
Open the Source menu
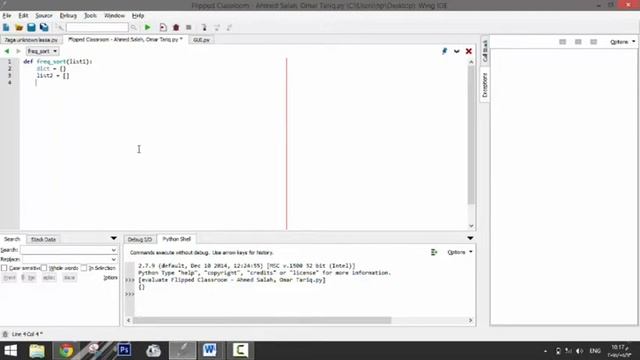click(x=44, y=16)
